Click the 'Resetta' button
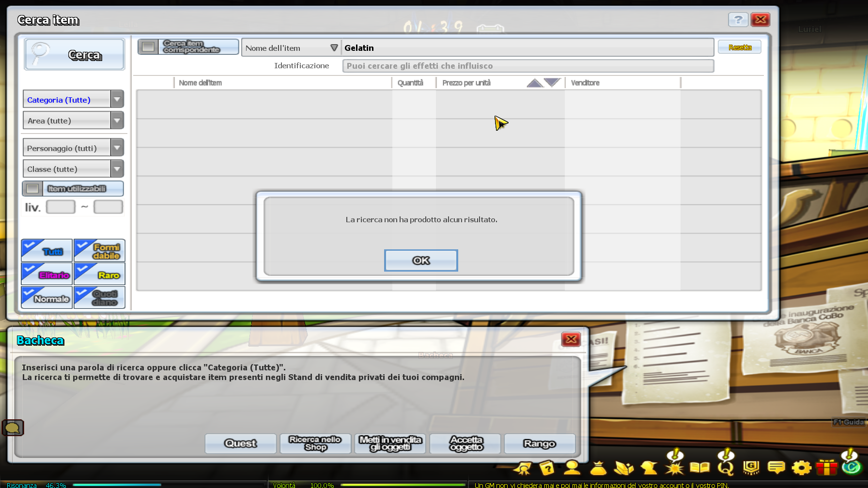 (x=739, y=47)
